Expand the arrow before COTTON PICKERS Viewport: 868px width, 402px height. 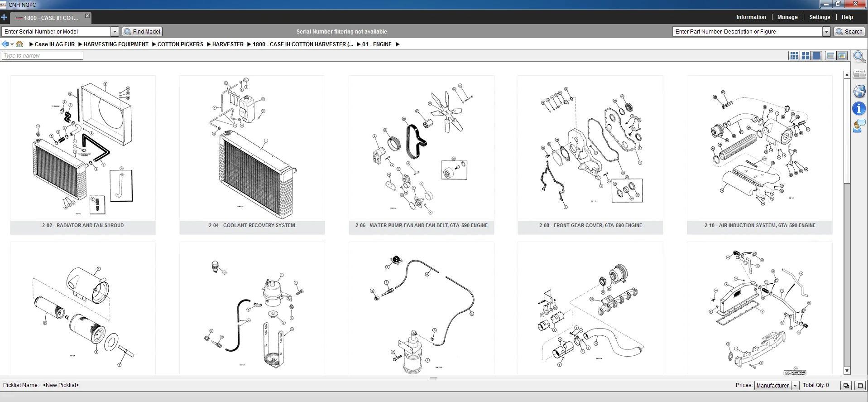point(154,44)
